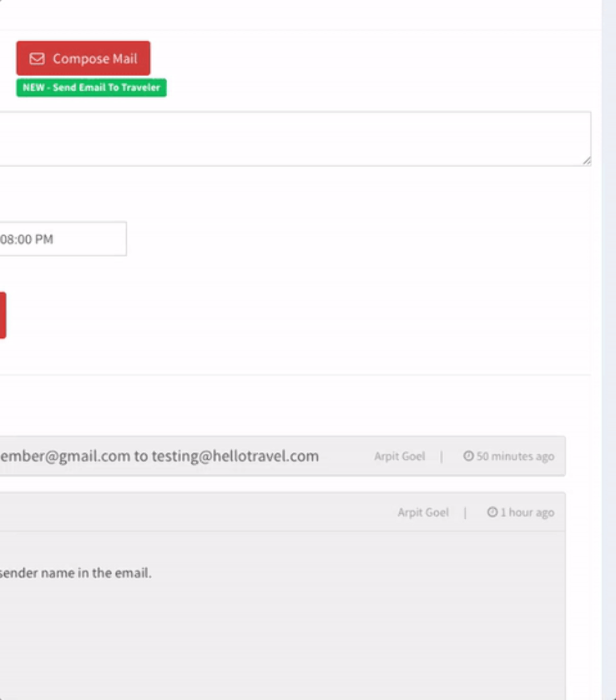Click the clock icon beside 1 hour ago

pos(492,512)
